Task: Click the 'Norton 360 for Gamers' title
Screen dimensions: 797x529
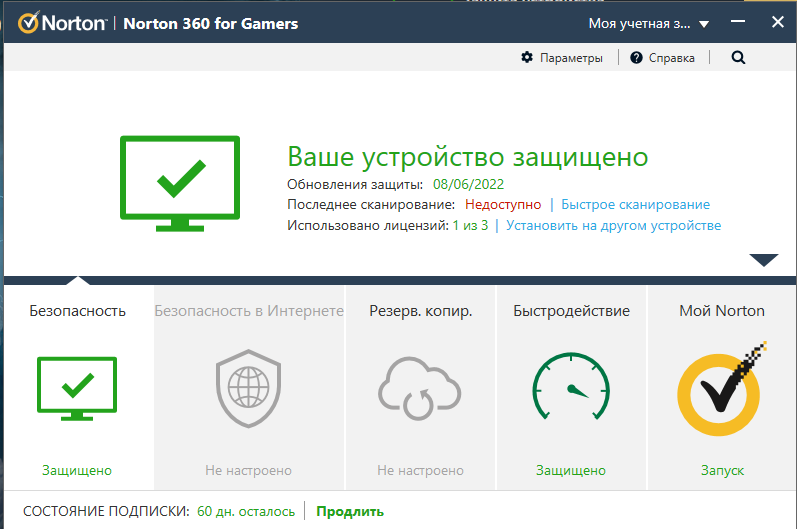Action: 211,23
